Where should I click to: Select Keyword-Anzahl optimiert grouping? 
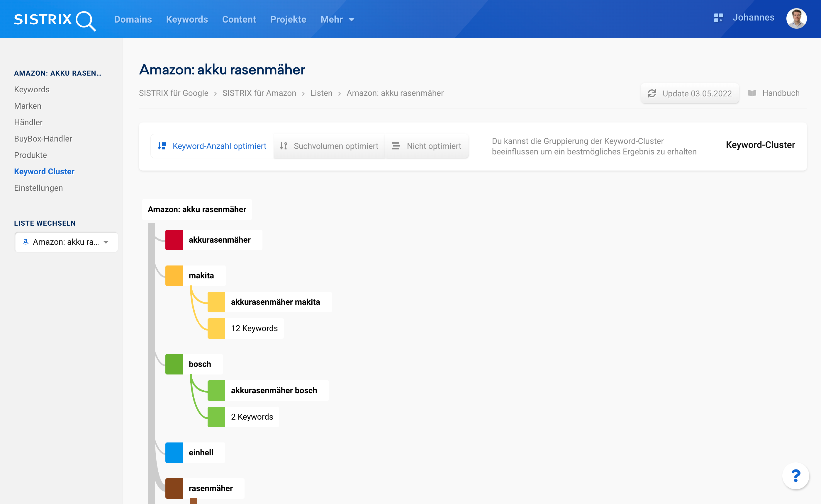[x=219, y=146]
